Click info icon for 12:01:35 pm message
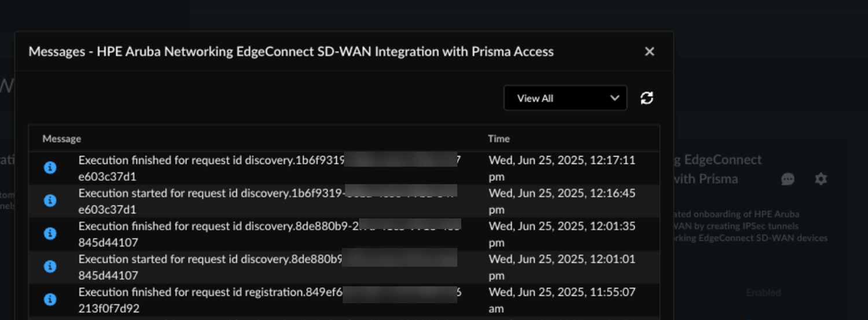This screenshot has width=868, height=320. (50, 234)
